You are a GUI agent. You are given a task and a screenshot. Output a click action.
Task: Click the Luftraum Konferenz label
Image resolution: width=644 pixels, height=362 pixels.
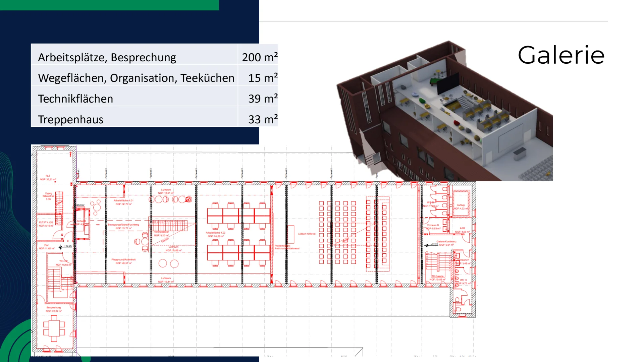(307, 234)
